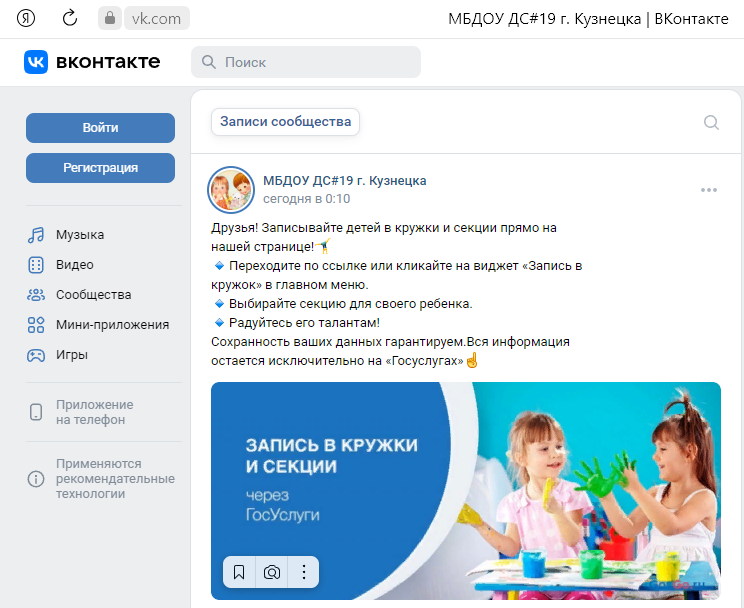Viewport: 744px width, 608px height.
Task: Search wall posts with the magnifier icon
Action: click(x=711, y=122)
